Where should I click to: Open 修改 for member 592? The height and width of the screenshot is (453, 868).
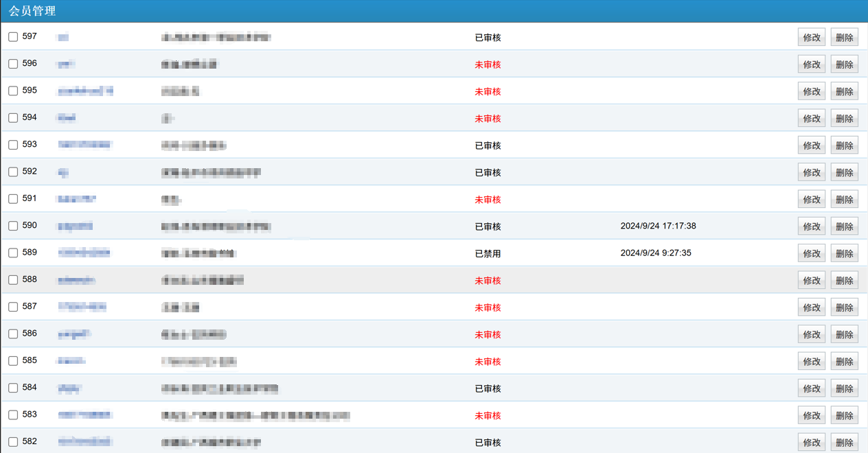[812, 172]
